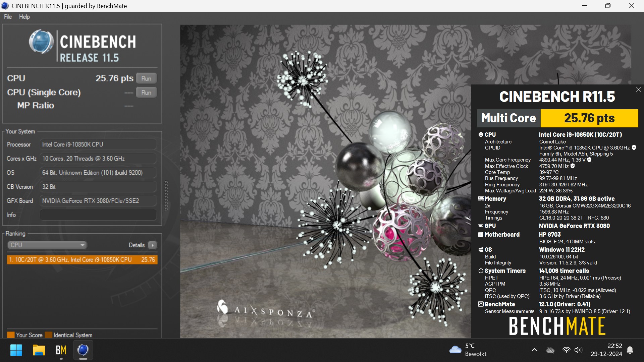Image resolution: width=644 pixels, height=362 pixels.
Task: Open the notifications bell
Action: [x=630, y=350]
